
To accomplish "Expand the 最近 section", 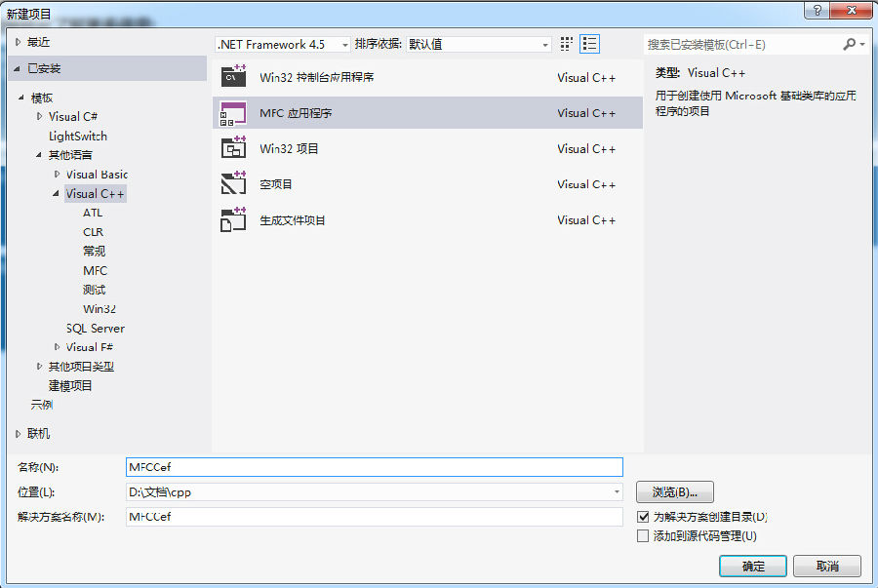I will click(x=18, y=42).
